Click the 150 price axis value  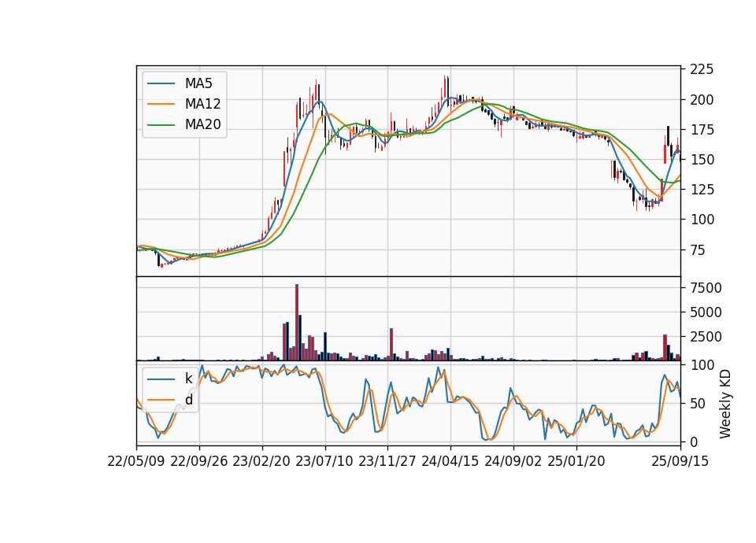click(702, 160)
